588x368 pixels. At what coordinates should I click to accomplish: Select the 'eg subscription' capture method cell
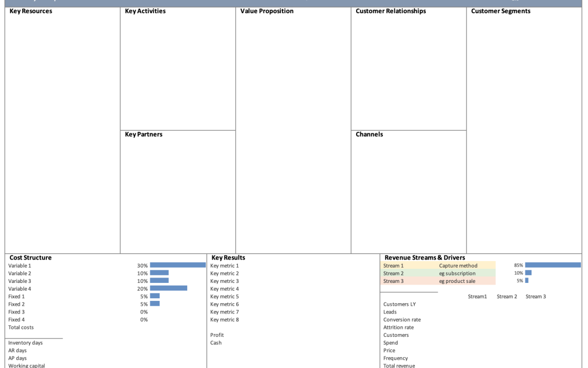(457, 273)
